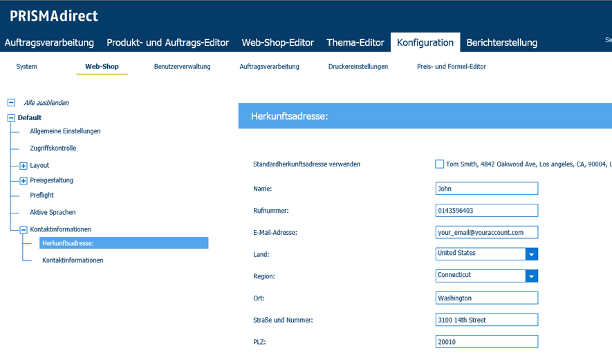
Task: Collapse the Default tree node
Action: [x=11, y=117]
